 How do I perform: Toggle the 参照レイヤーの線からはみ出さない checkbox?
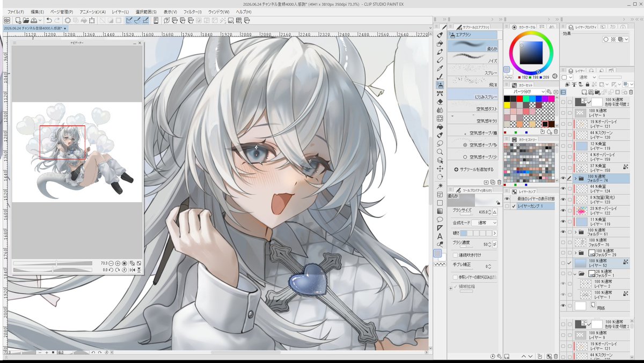coord(455,277)
